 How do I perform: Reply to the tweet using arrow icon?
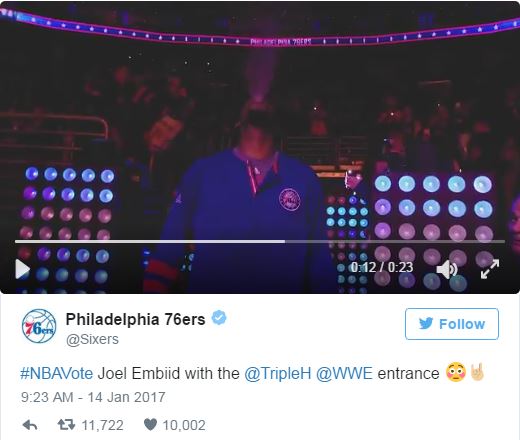click(x=30, y=425)
